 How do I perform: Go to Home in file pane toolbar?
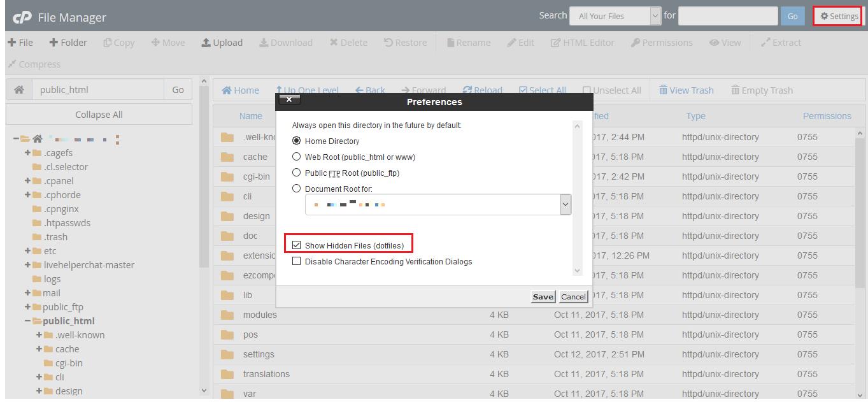click(240, 90)
